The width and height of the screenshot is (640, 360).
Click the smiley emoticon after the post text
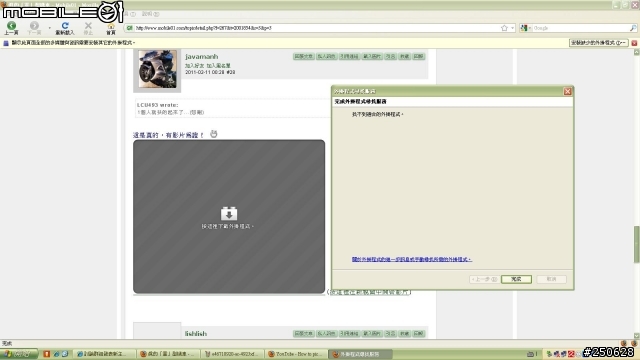point(213,133)
